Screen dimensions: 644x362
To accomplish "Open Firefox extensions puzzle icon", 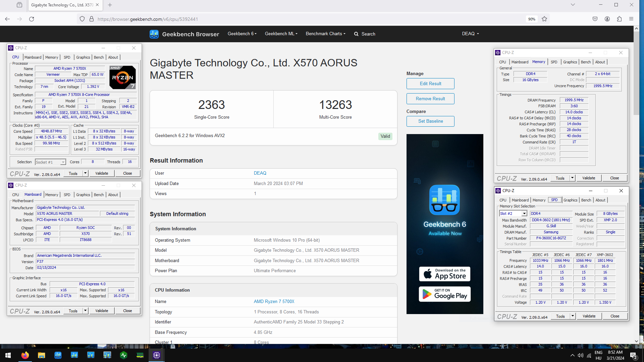I will click(x=619, y=19).
